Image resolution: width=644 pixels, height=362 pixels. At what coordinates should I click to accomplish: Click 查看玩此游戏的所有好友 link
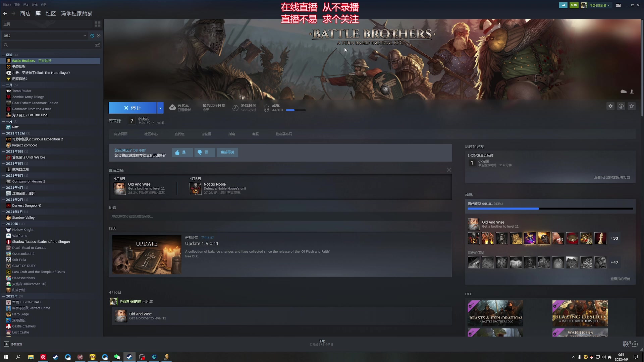(612, 177)
